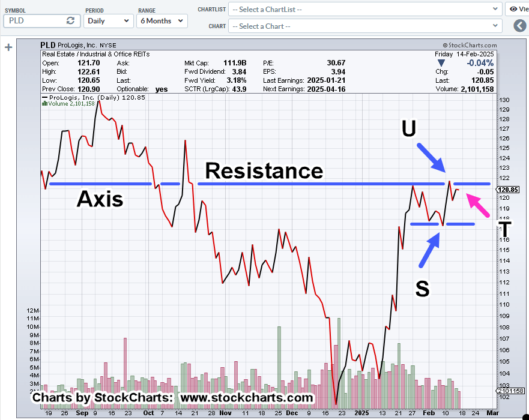Click the Axis label on chart
The image size is (529, 420).
(x=100, y=199)
